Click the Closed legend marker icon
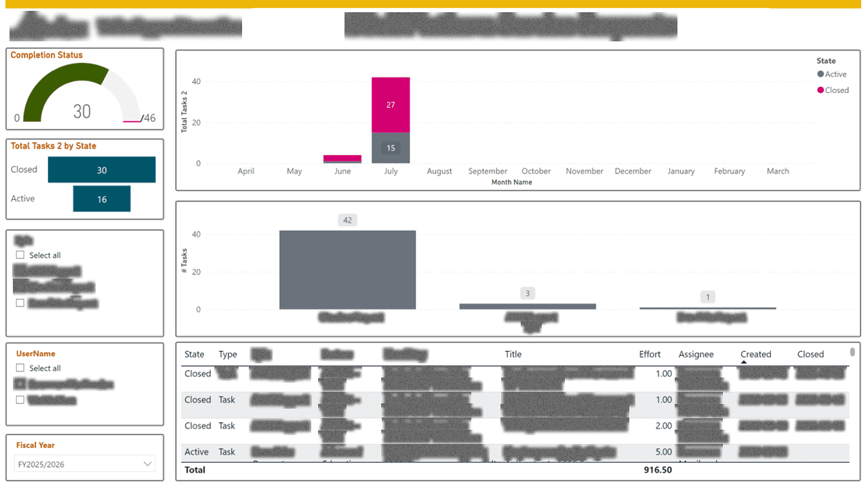Screen dimensions: 868x488 click(x=821, y=89)
